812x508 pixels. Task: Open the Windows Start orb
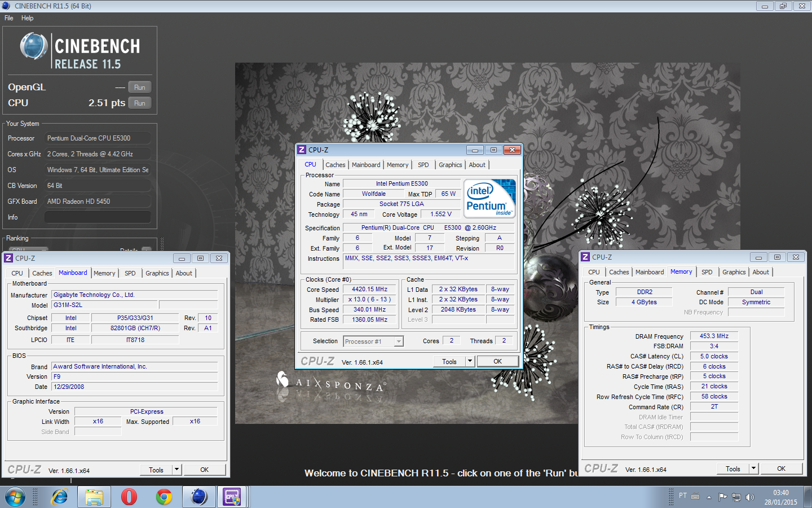(15, 497)
